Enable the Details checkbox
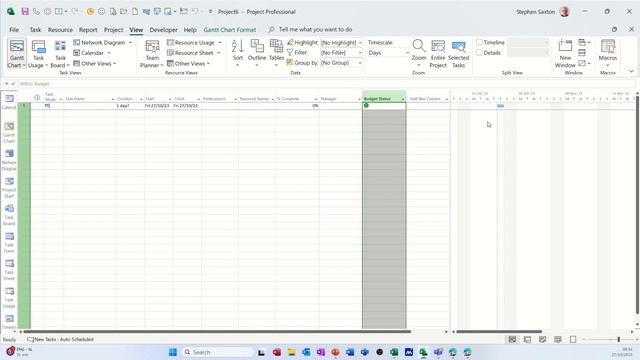This screenshot has width=640, height=360. tap(480, 52)
